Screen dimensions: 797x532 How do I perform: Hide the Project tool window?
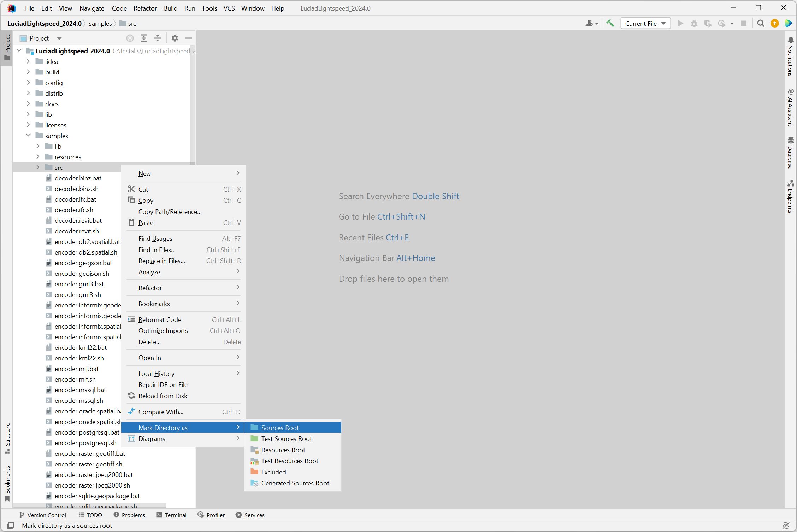click(189, 38)
